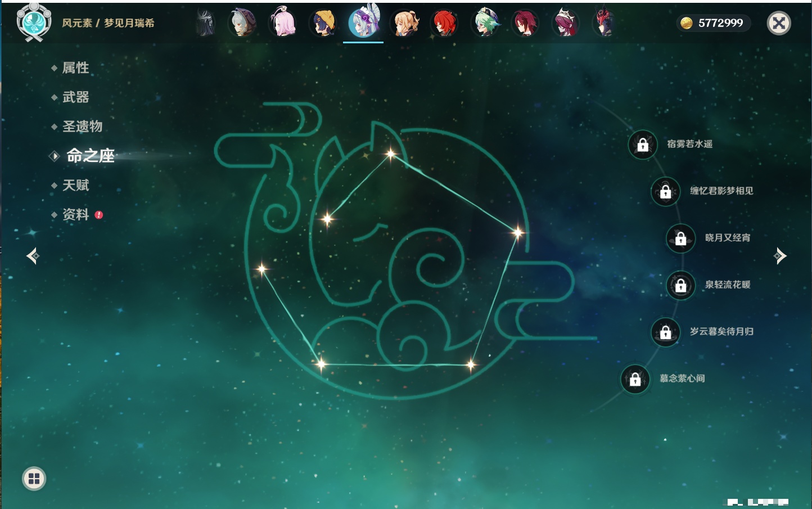Switch to the blonde ponytail character avatar

coord(404,24)
